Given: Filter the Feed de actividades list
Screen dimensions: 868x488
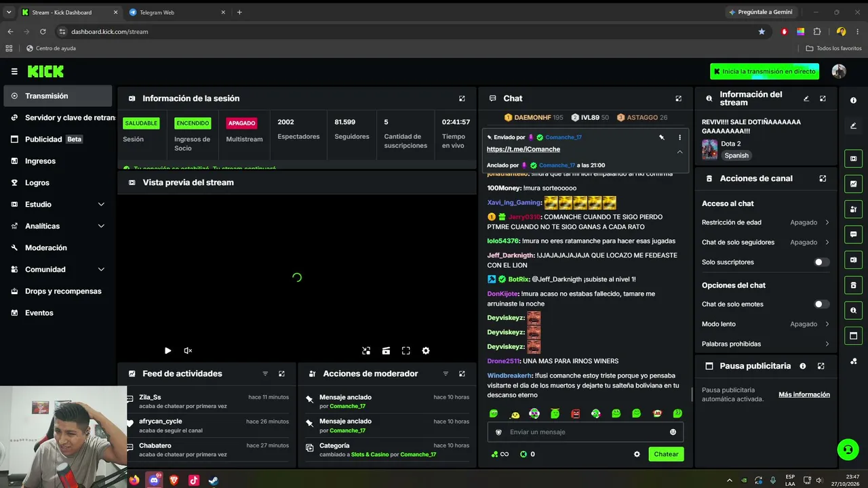Looking at the screenshot, I should (265, 373).
